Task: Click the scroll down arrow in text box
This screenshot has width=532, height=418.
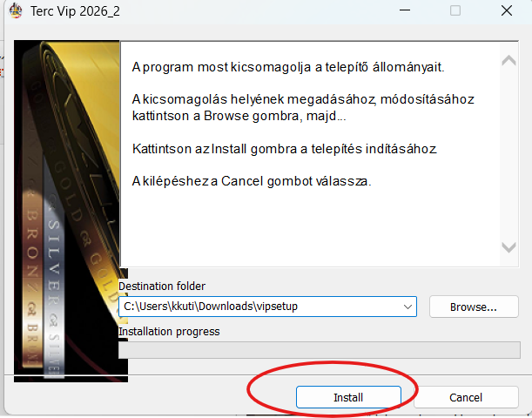Action: point(508,248)
